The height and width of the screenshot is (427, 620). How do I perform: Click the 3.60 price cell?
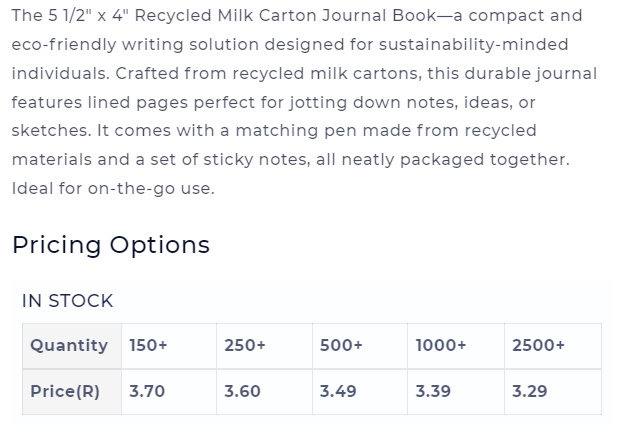pos(264,392)
